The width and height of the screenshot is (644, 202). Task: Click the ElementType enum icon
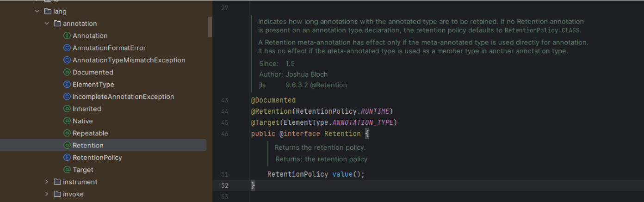coord(67,85)
